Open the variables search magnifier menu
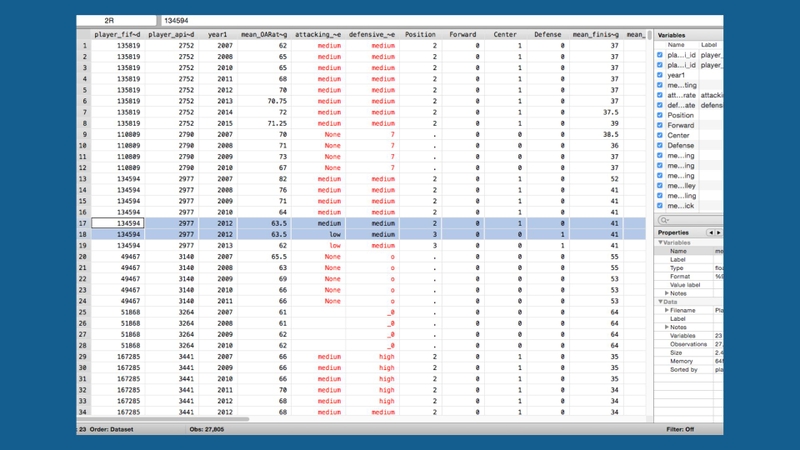 [x=664, y=220]
